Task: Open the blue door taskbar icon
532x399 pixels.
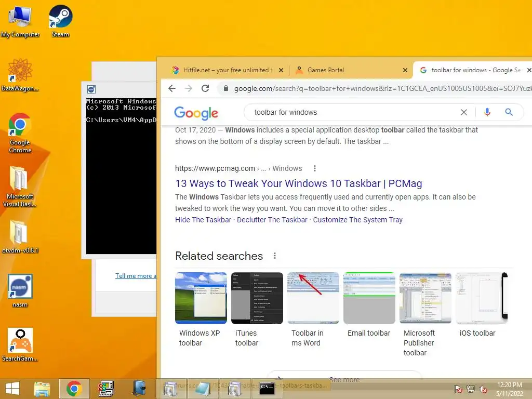Action: [139, 389]
